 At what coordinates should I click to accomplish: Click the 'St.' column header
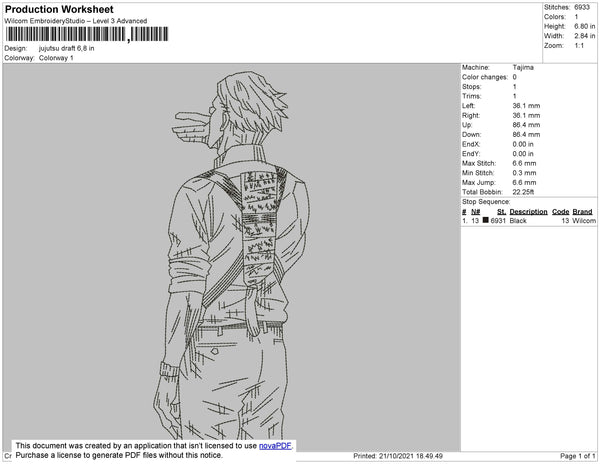pos(501,212)
